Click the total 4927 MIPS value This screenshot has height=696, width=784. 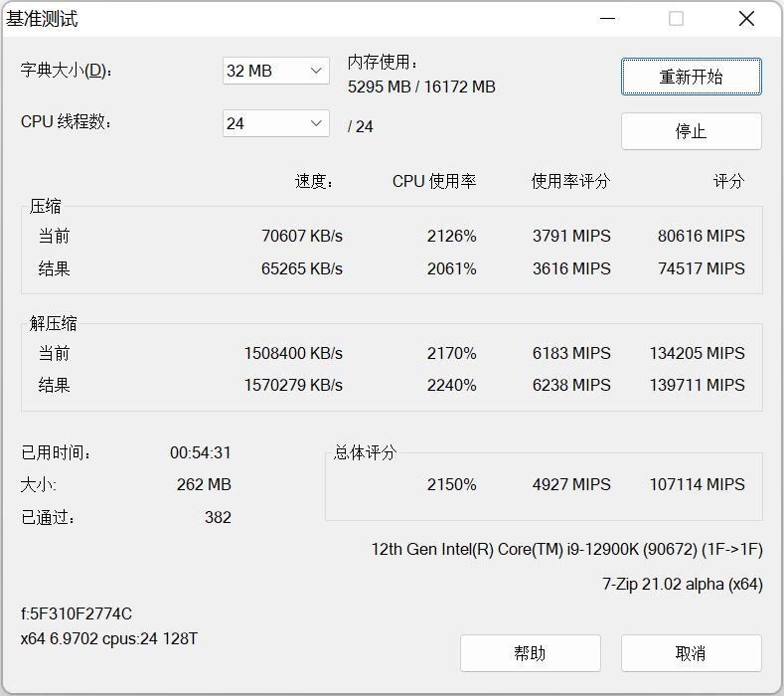[571, 484]
